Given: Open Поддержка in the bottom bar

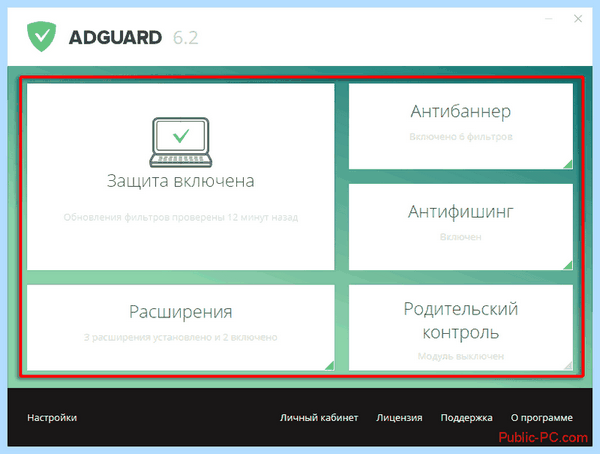Looking at the screenshot, I should [x=466, y=418].
